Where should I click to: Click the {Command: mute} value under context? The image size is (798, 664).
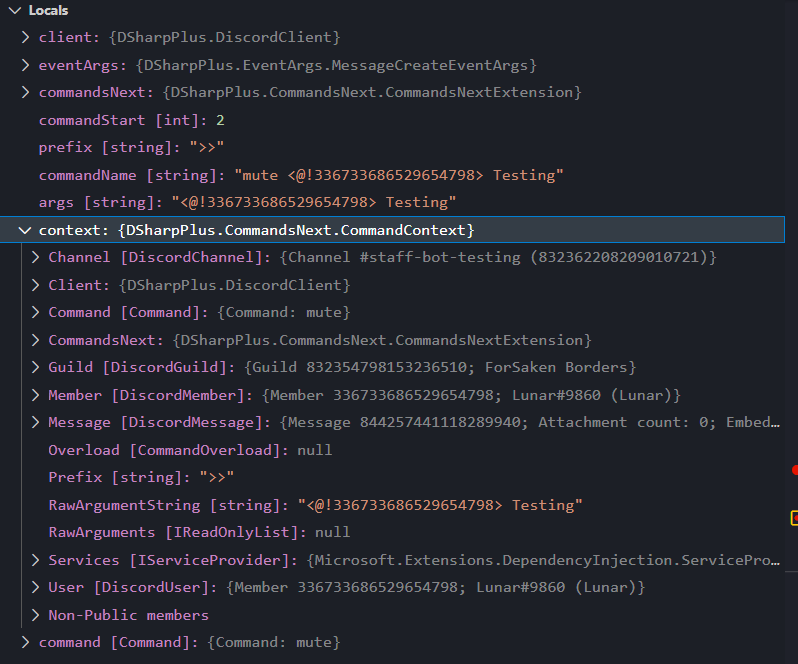284,312
